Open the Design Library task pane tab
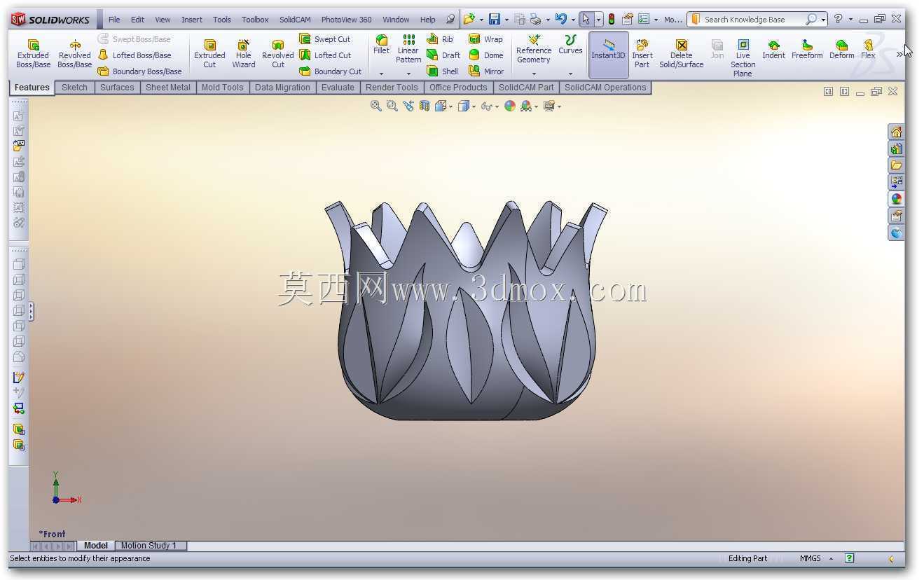This screenshot has height=580, width=924. (x=896, y=148)
